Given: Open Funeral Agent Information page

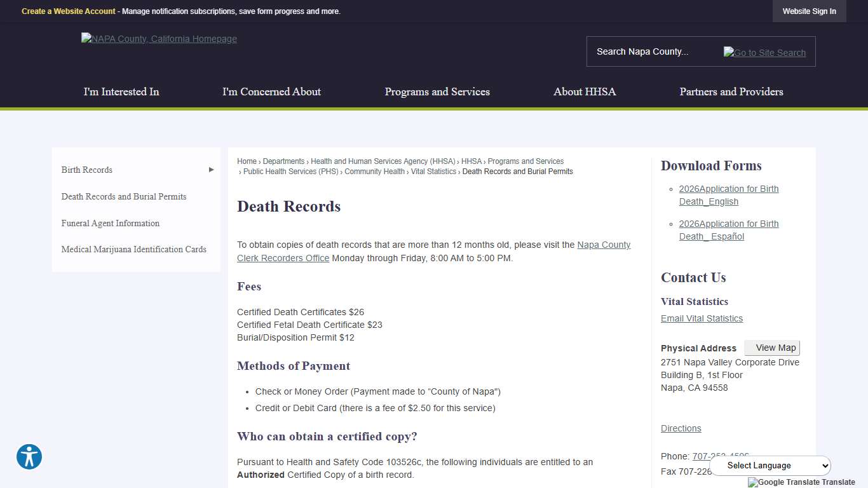Looking at the screenshot, I should click(110, 223).
